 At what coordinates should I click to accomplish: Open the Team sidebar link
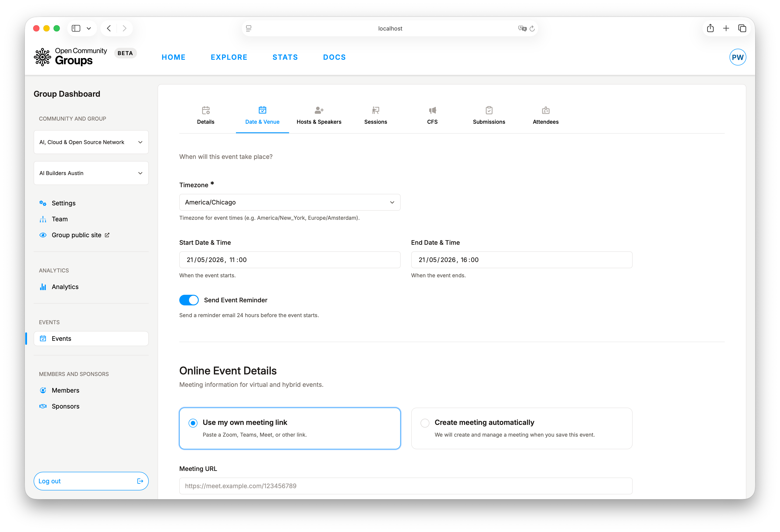click(x=91, y=219)
